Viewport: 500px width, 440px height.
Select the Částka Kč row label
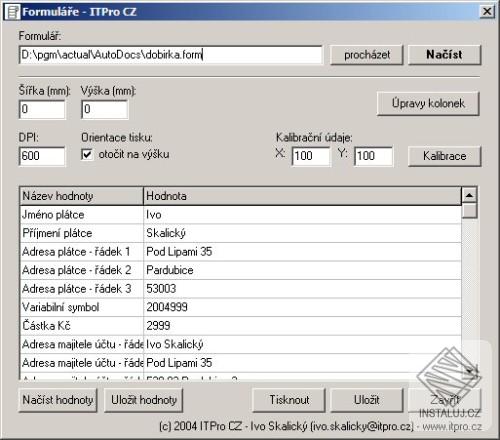click(x=82, y=326)
